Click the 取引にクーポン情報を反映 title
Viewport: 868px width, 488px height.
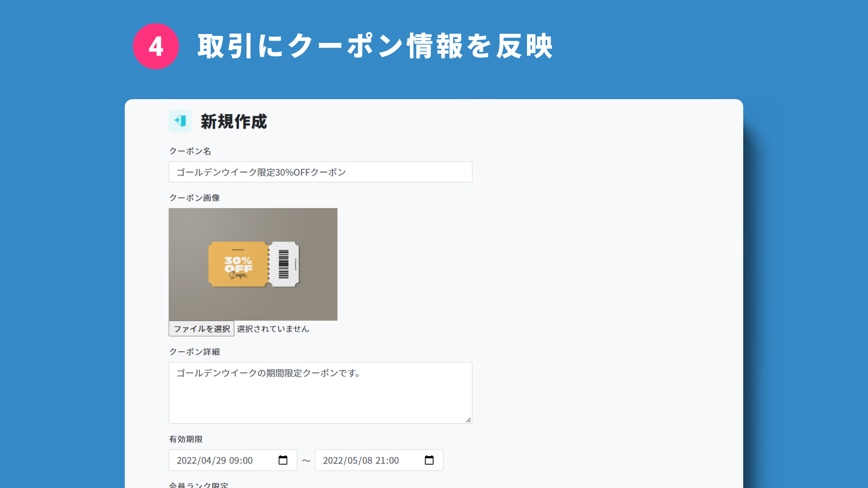click(375, 46)
